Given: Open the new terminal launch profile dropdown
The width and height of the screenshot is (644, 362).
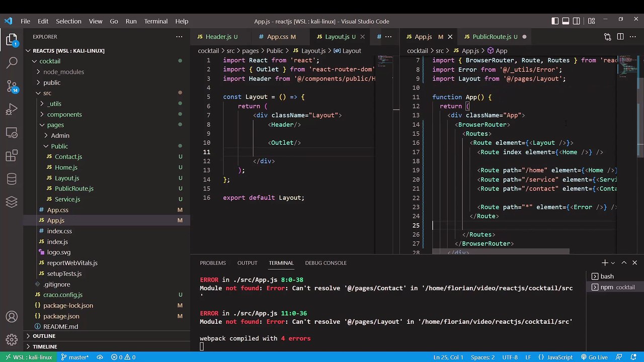Looking at the screenshot, I should pos(613,263).
